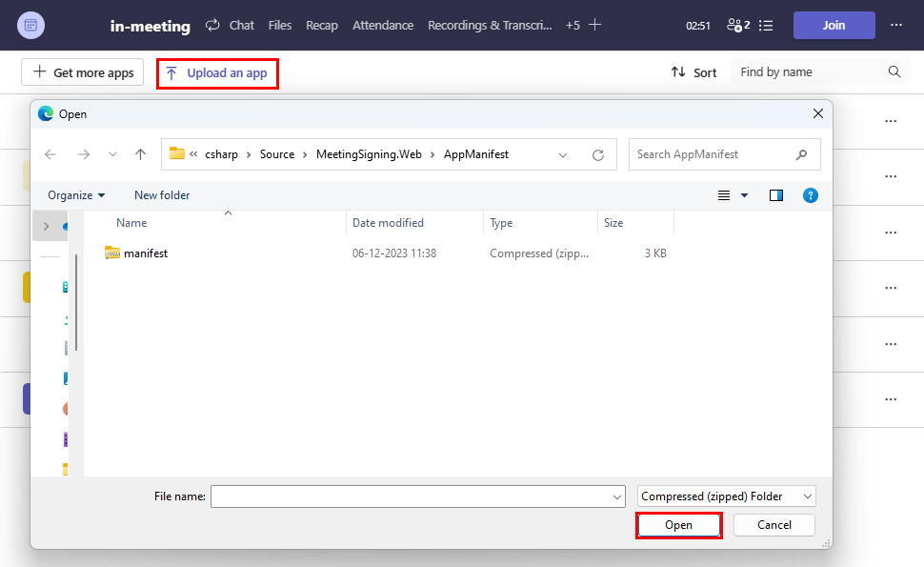This screenshot has height=567, width=924.
Task: Navigate to Source in breadcrumb
Action: point(277,154)
